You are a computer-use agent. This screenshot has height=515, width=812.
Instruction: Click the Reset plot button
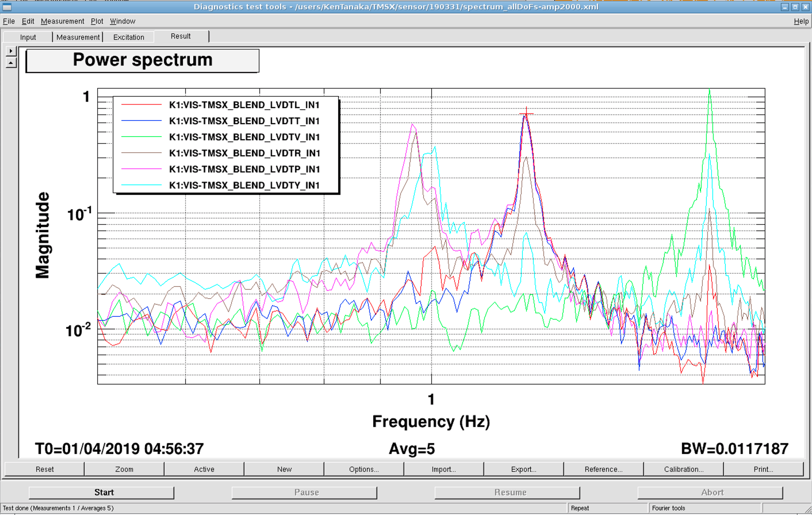click(45, 470)
